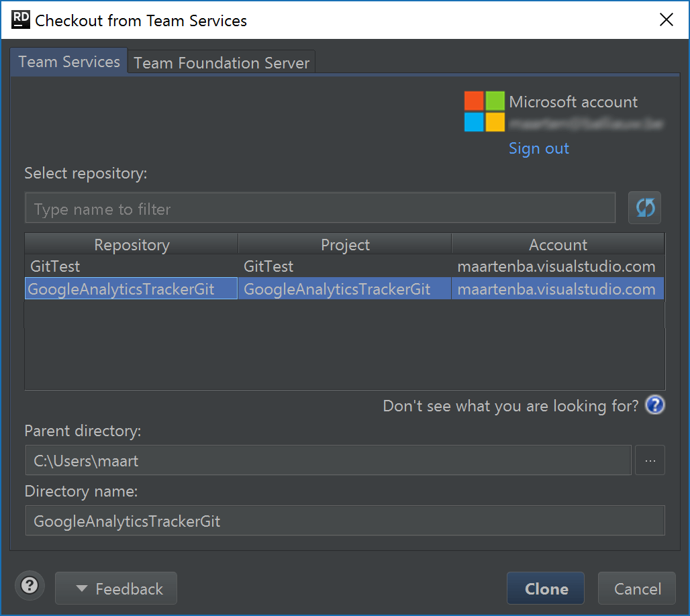Image resolution: width=690 pixels, height=616 pixels.
Task: Browse for parent directory with ellipsis button
Action: [650, 460]
